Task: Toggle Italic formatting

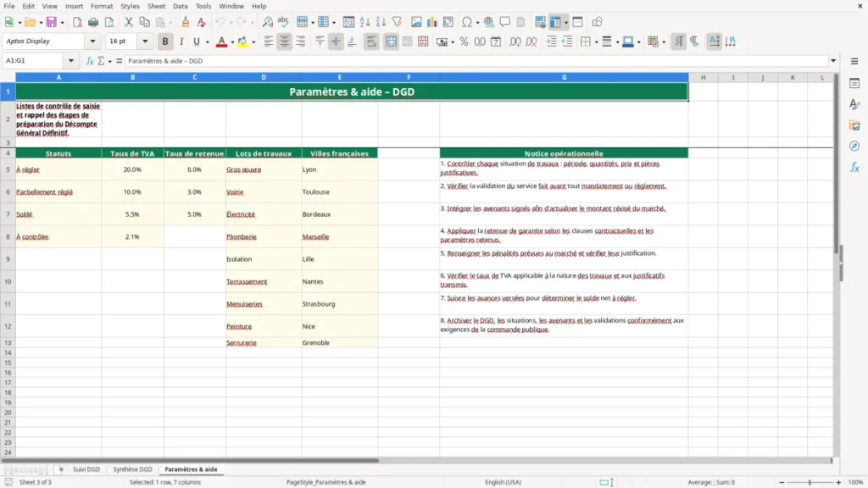Action: [x=181, y=42]
